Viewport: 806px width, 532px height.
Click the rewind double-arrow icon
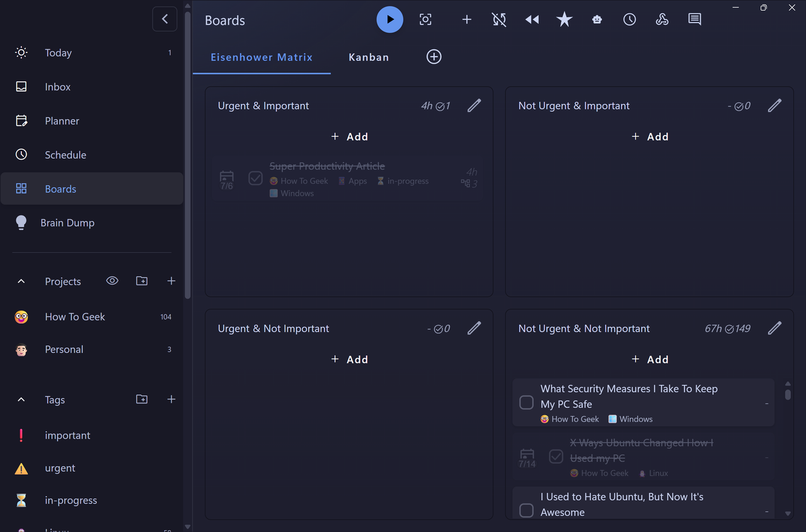[532, 20]
